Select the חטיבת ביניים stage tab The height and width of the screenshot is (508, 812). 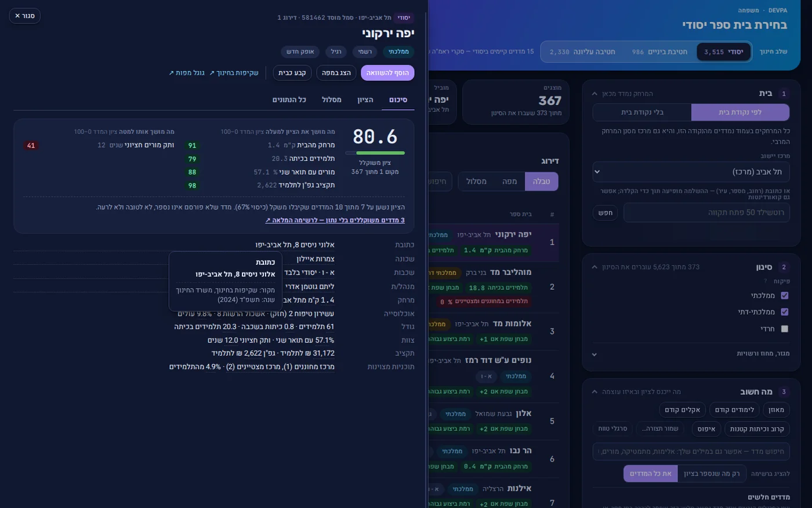(659, 52)
